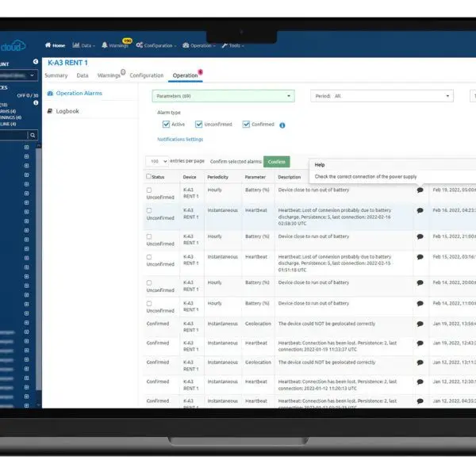Click comment icon for Jan 19 12:43 alarm
The image size is (476, 476).
[420, 344]
